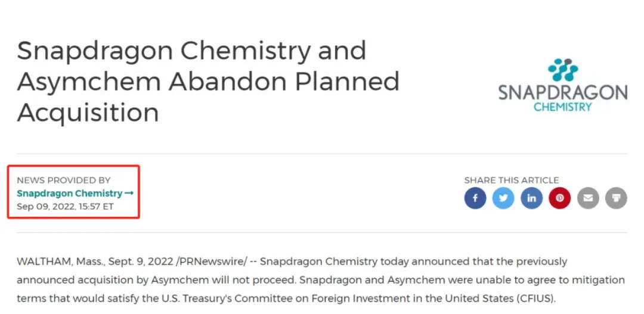The width and height of the screenshot is (644, 314).
Task: Click the "Sep 09, 2022, 15:57 ET" timestamp
Action: [x=65, y=206]
